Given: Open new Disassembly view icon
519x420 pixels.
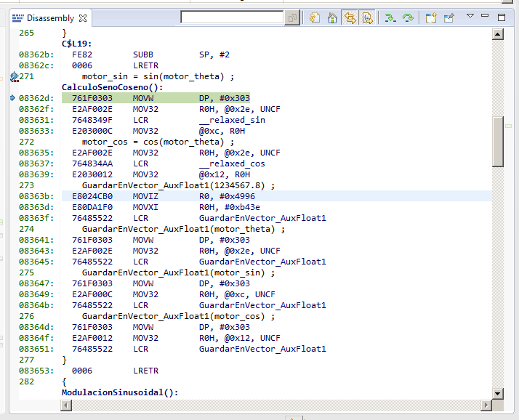Looking at the screenshot, I should (431, 17).
